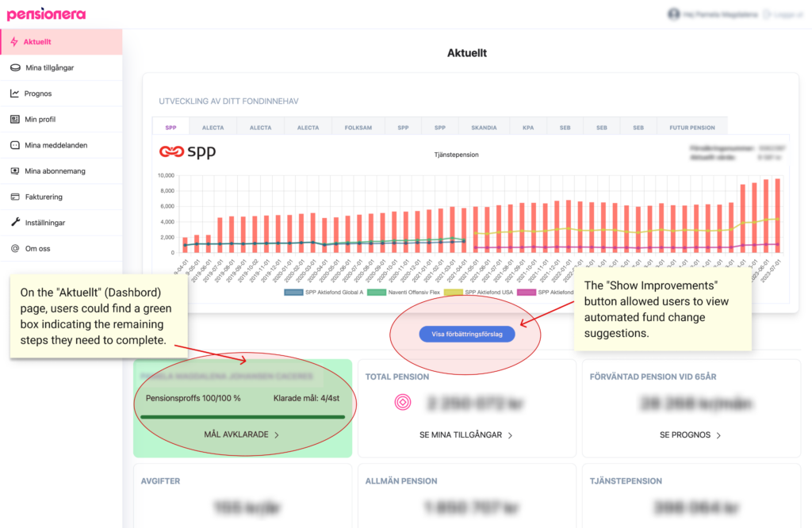The image size is (812, 528).
Task: Click the profile card icon beside Min profil
Action: point(15,120)
